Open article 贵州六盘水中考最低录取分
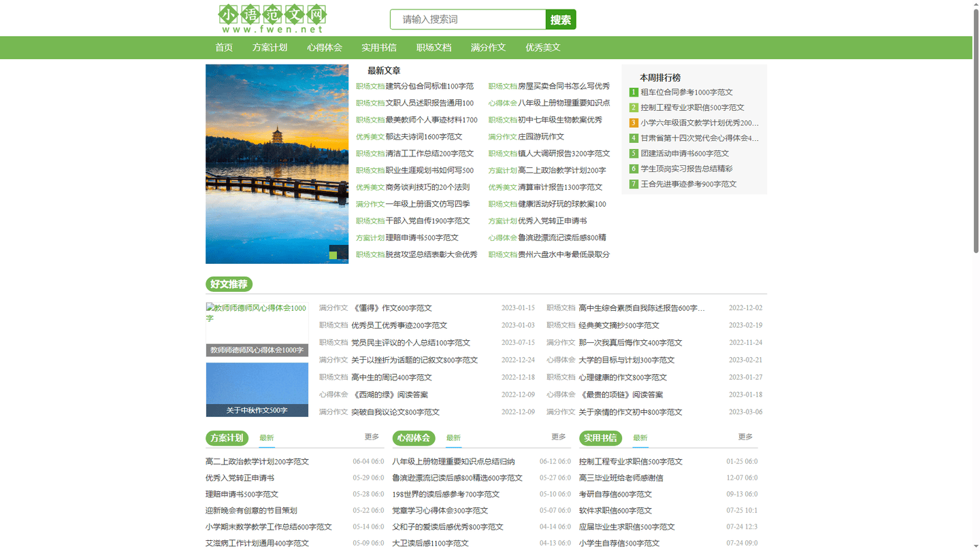980x551 pixels. [563, 254]
